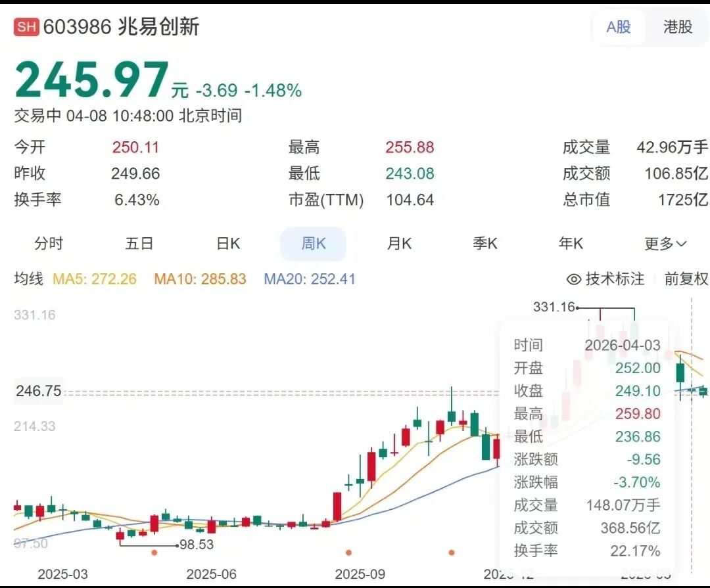Image resolution: width=710 pixels, height=588 pixels.
Task: Switch to the 港股 market tab
Action: tap(677, 27)
